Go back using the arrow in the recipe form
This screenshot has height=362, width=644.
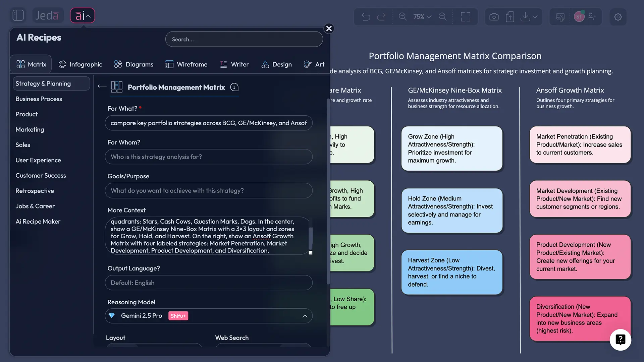[102, 86]
